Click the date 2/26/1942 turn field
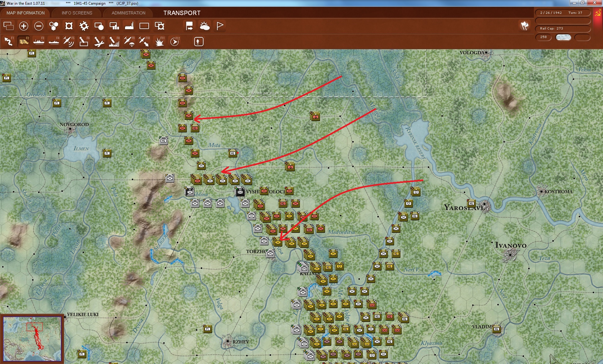This screenshot has width=603, height=364. tap(562, 13)
